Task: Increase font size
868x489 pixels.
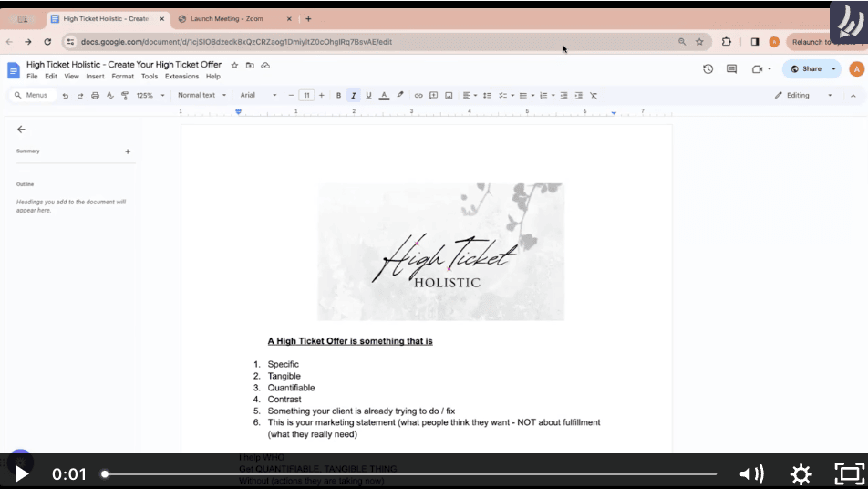Action: tap(322, 96)
